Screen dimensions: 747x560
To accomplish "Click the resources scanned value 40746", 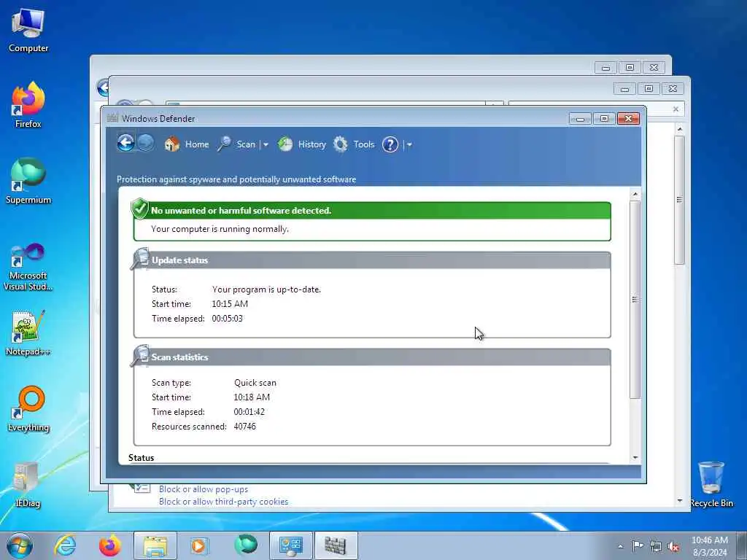I will point(244,426).
